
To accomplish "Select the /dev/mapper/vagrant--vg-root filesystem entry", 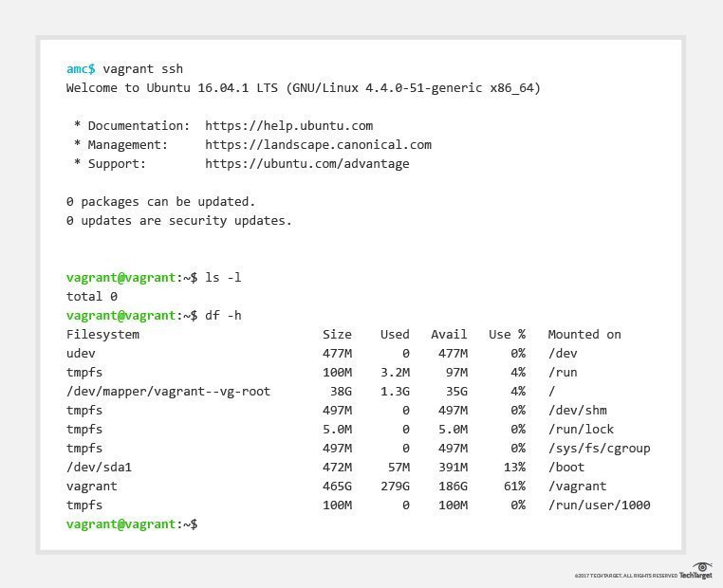I will coord(168,391).
